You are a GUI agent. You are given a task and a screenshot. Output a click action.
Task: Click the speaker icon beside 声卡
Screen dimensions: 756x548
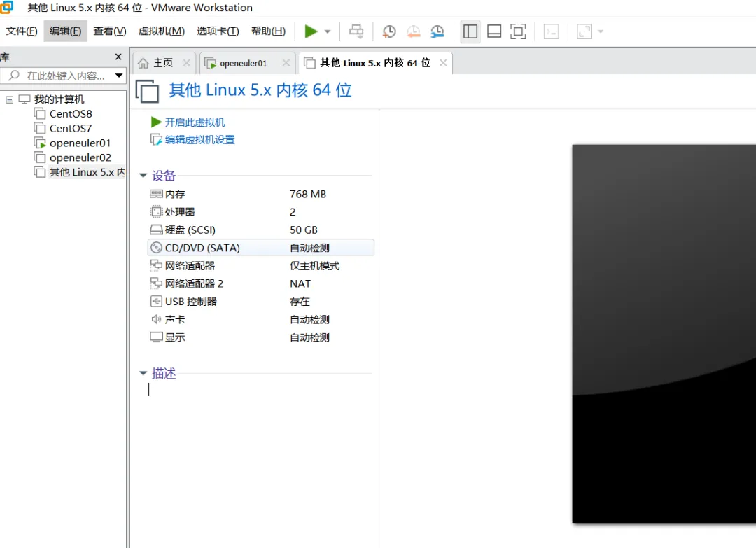pos(156,319)
